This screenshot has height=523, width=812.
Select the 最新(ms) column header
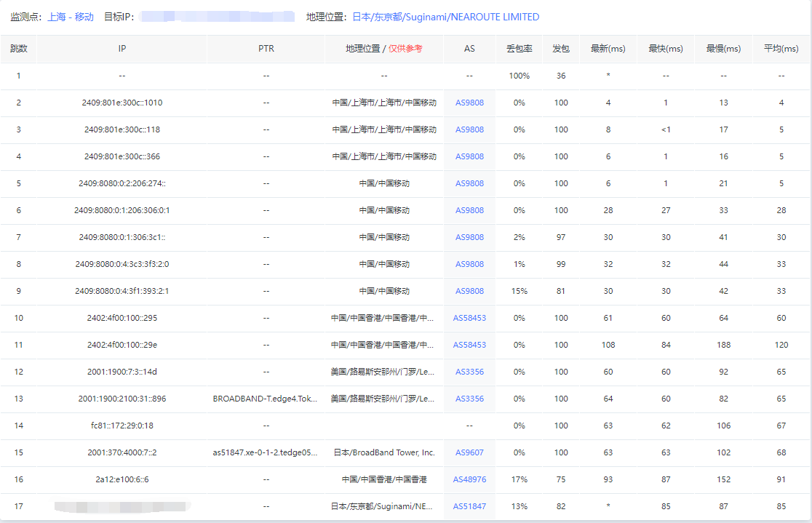click(x=608, y=49)
